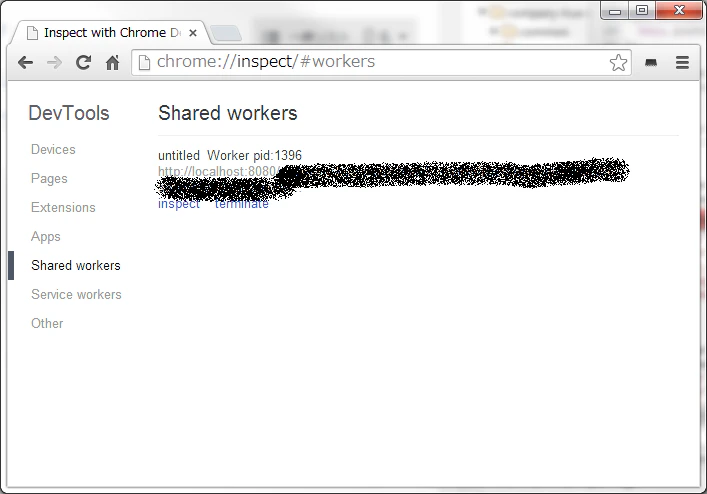Click the DevTools sidebar title
The image size is (707, 494).
pyautogui.click(x=69, y=113)
